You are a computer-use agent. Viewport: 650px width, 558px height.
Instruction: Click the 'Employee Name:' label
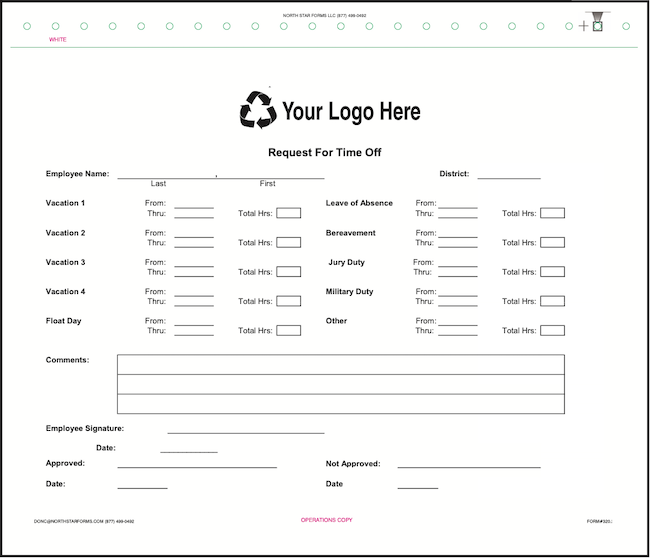78,174
